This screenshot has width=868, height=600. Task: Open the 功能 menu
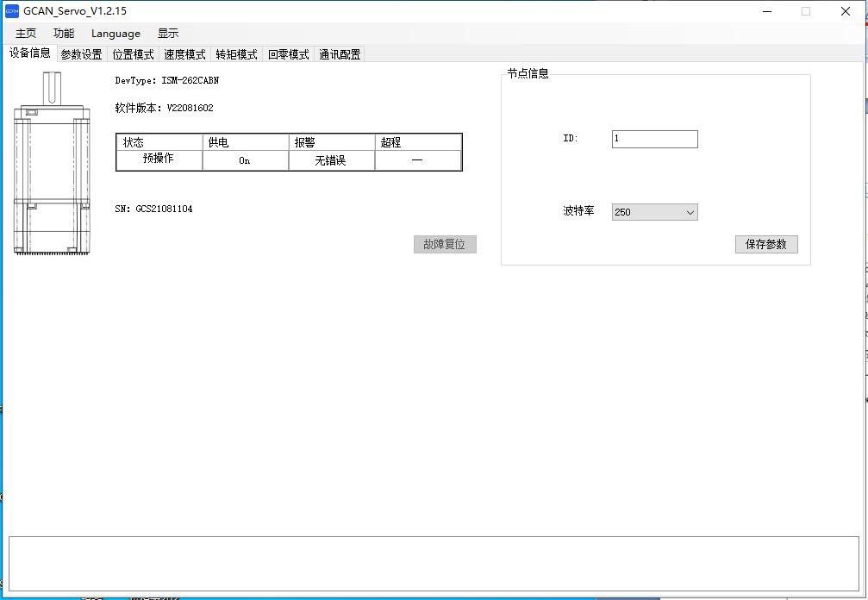[64, 34]
